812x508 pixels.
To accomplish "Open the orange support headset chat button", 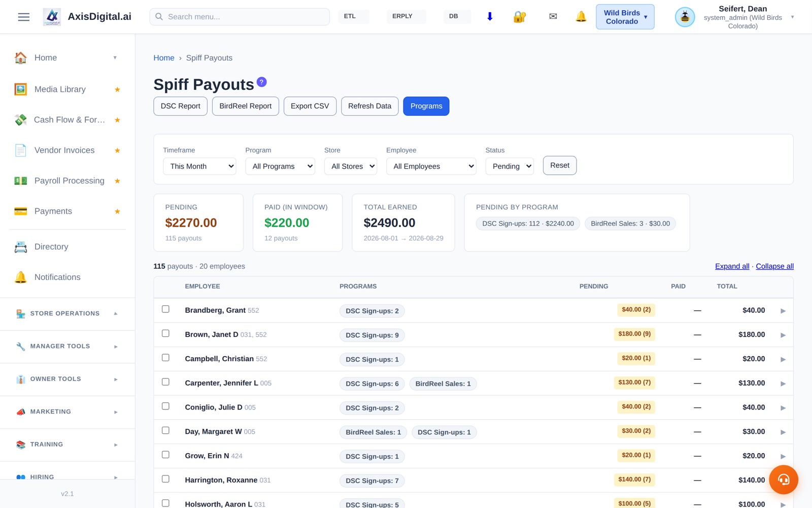I will (x=784, y=480).
